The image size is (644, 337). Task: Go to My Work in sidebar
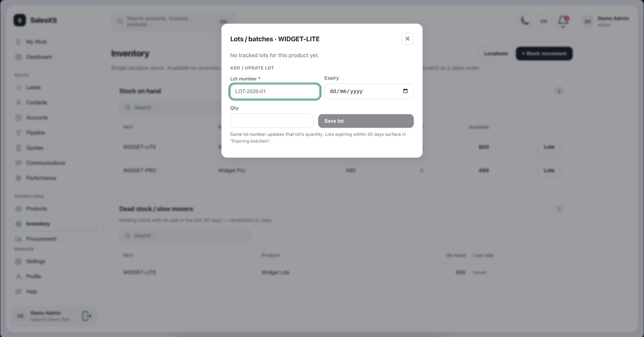[36, 42]
